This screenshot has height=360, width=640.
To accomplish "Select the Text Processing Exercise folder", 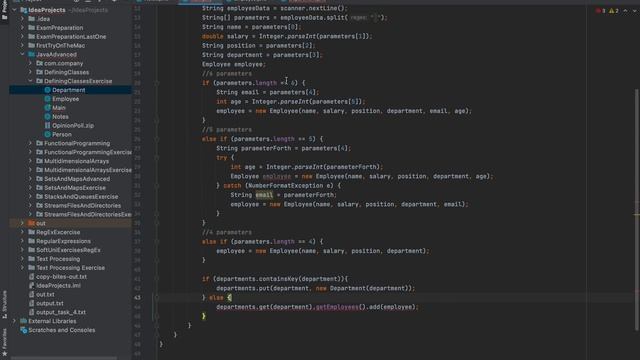I will [x=70, y=268].
